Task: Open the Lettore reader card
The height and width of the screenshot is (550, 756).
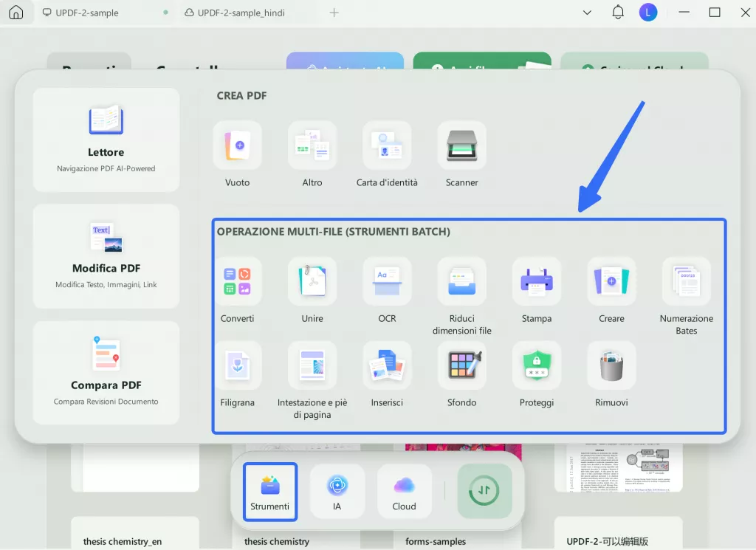Action: [106, 140]
